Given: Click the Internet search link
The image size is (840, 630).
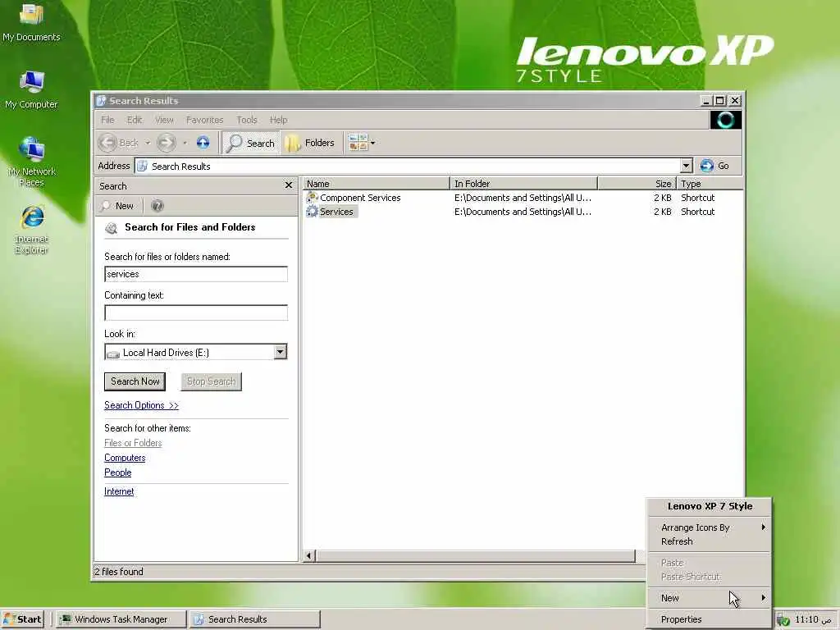Looking at the screenshot, I should tap(119, 491).
